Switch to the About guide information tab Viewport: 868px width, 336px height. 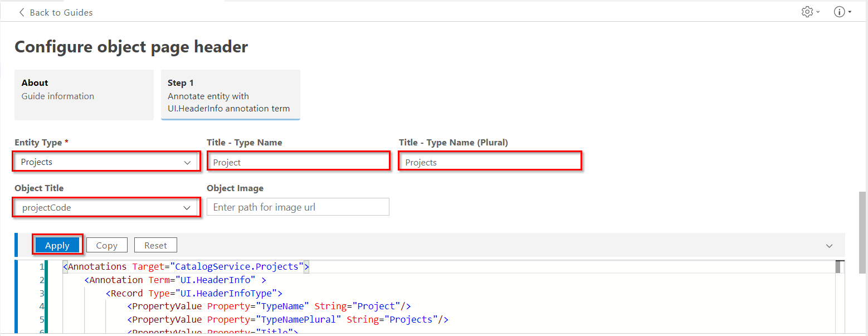(84, 95)
